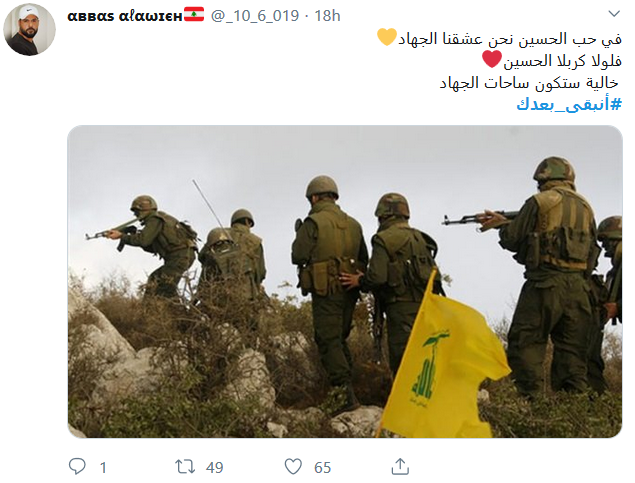Click the Lebanese flag emoji by name
Screen dimensions: 635x483
pyautogui.click(x=194, y=15)
